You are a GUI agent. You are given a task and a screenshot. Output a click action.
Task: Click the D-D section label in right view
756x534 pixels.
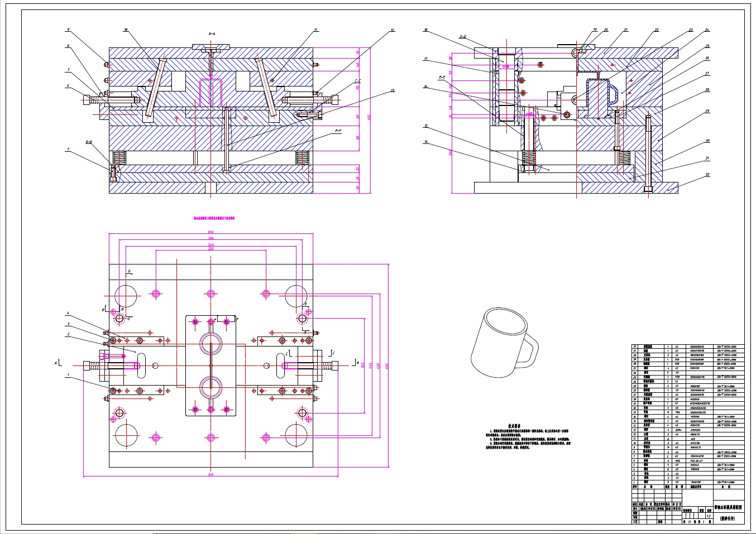coord(463,37)
